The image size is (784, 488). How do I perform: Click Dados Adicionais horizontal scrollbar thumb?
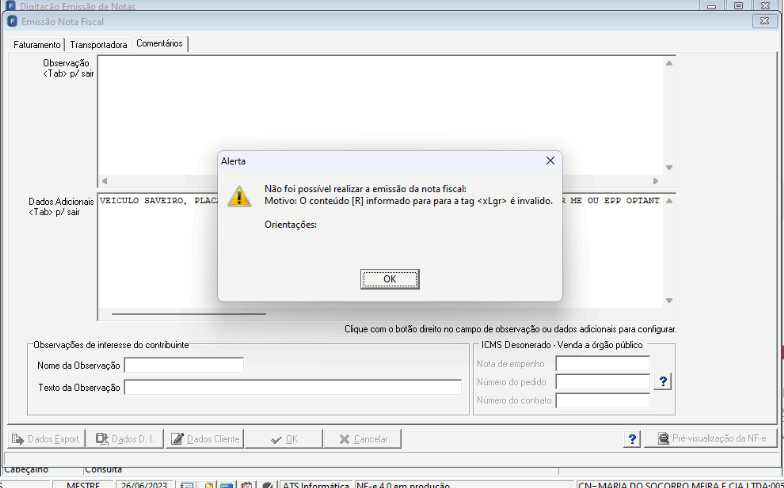(x=188, y=314)
